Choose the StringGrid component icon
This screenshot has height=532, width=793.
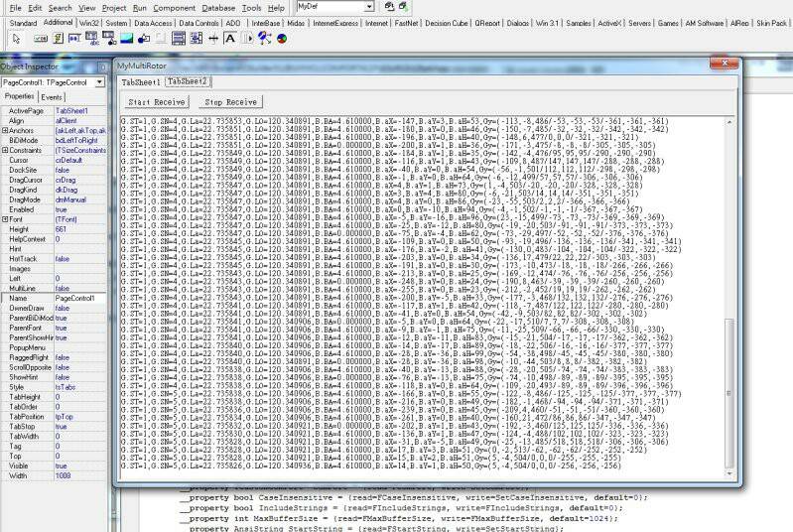[91, 39]
